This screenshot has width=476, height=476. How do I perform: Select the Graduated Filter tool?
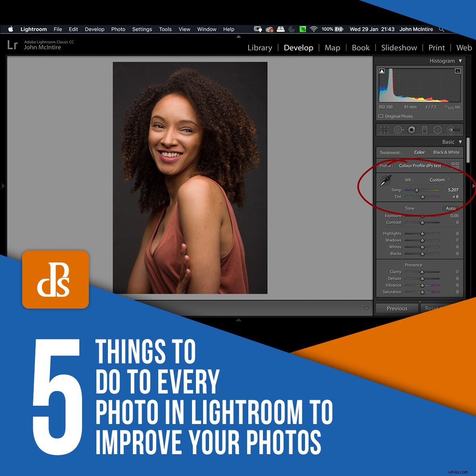pos(424,130)
